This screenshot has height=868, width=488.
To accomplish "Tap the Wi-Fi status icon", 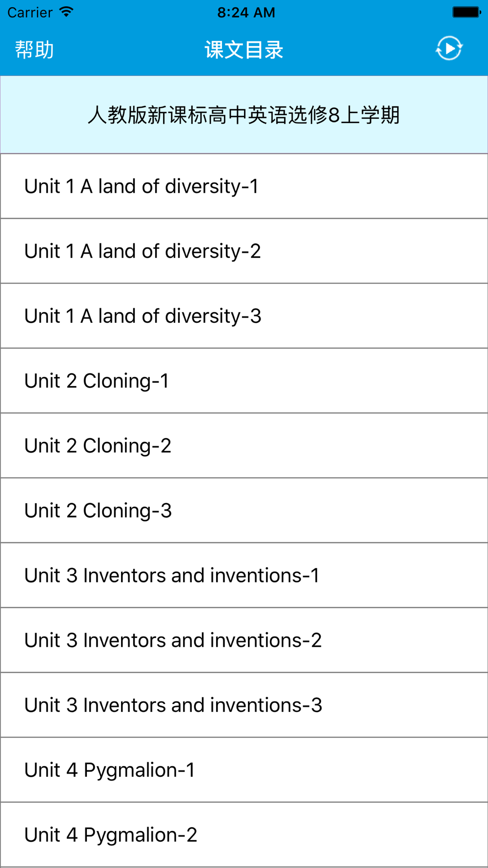I will (66, 12).
